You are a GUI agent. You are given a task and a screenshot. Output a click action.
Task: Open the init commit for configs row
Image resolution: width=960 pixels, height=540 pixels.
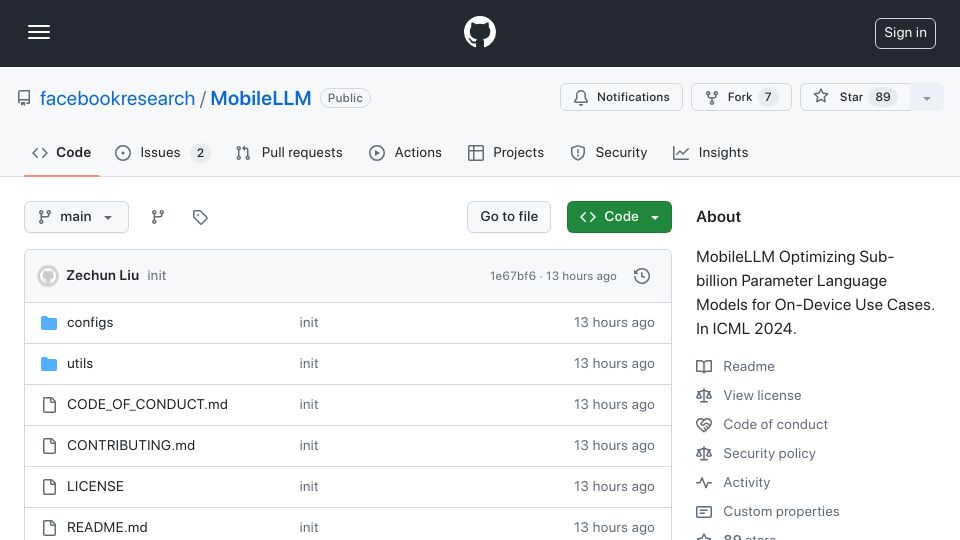click(x=309, y=323)
